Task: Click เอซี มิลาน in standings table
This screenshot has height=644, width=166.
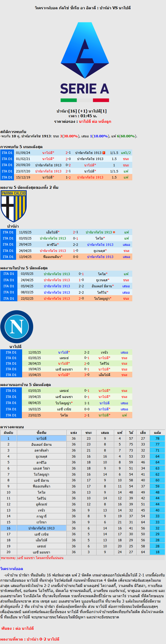Action: click(42, 481)
